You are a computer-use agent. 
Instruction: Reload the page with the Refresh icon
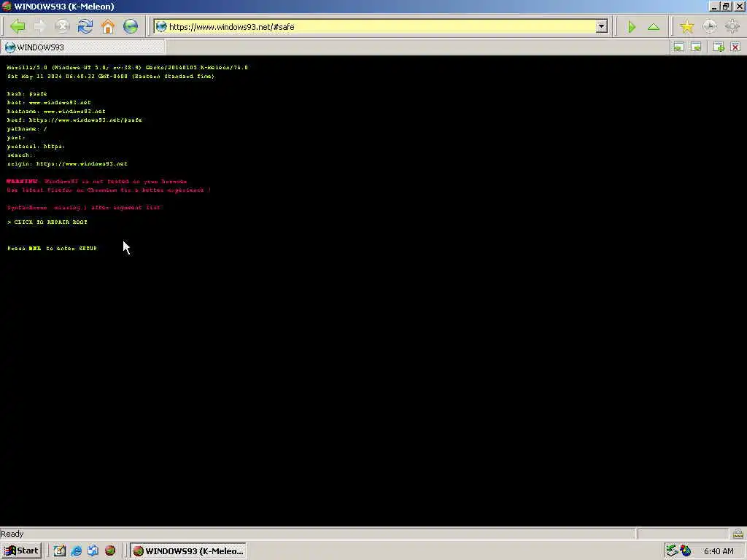coord(85,26)
